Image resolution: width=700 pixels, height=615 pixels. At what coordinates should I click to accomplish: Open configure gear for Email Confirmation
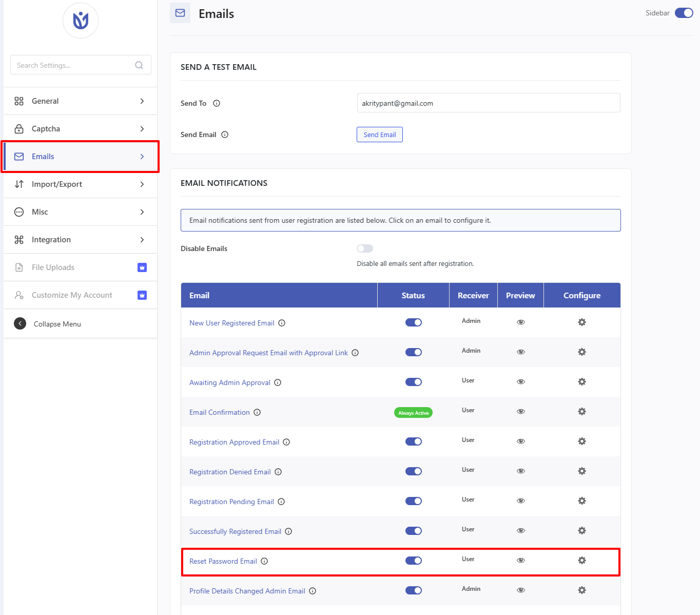coord(582,411)
